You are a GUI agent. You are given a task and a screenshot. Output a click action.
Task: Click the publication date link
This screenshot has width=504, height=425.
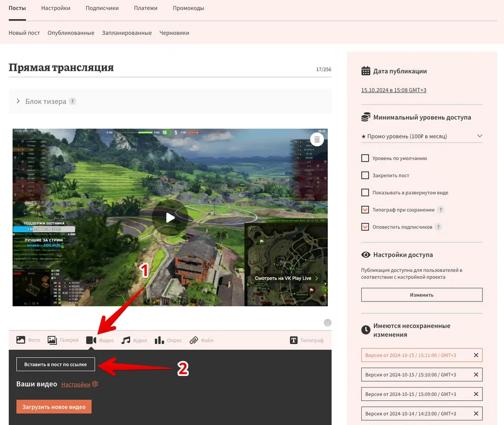click(x=393, y=90)
